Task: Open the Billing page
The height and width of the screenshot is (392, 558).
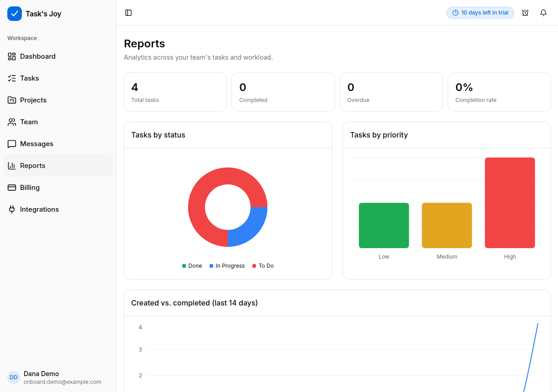Action: tap(58, 188)
